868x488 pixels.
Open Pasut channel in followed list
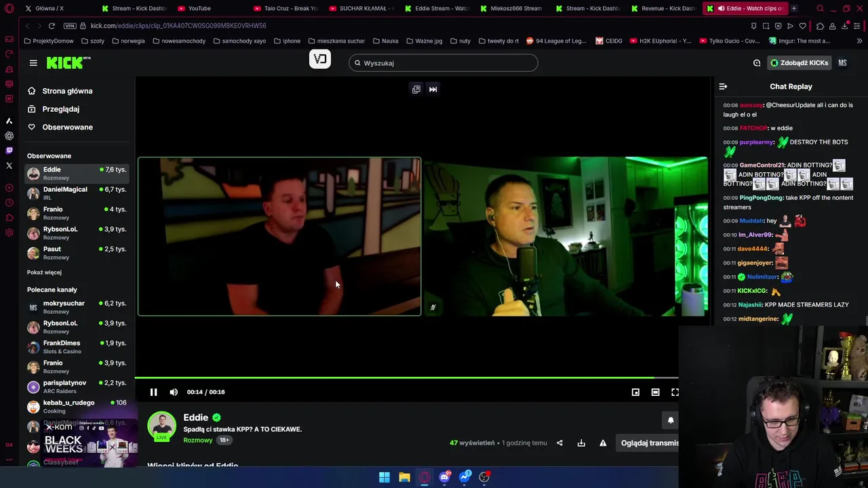tap(77, 253)
